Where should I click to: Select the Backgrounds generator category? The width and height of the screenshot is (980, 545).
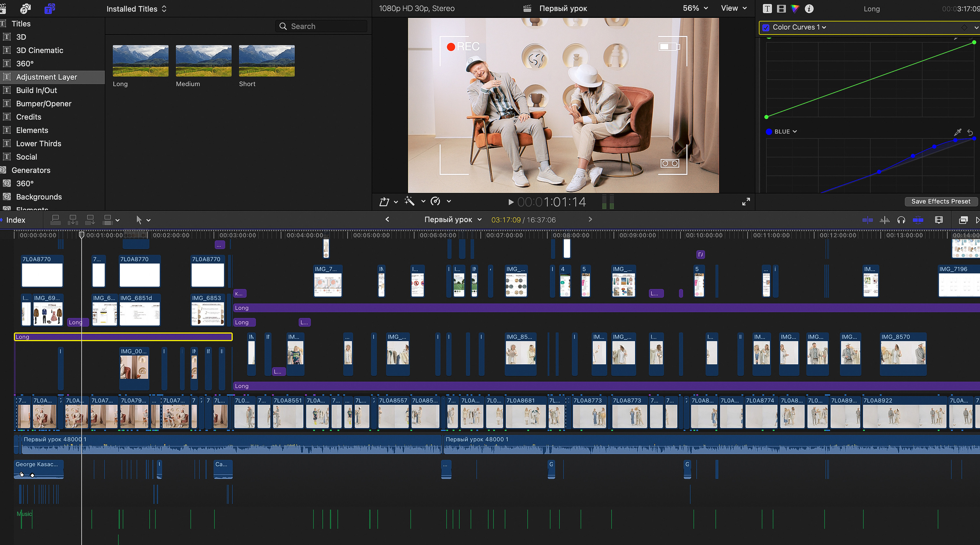coord(39,197)
